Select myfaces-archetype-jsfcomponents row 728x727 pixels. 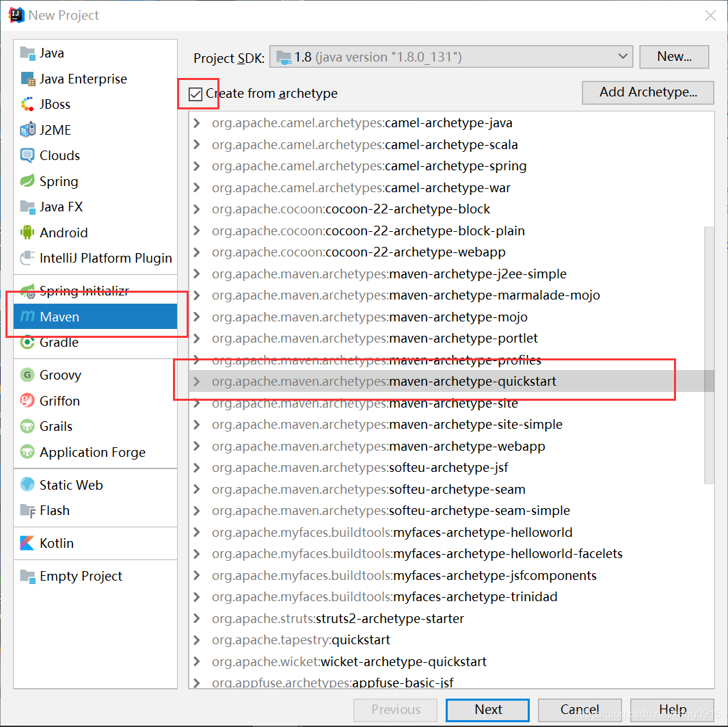(451, 576)
